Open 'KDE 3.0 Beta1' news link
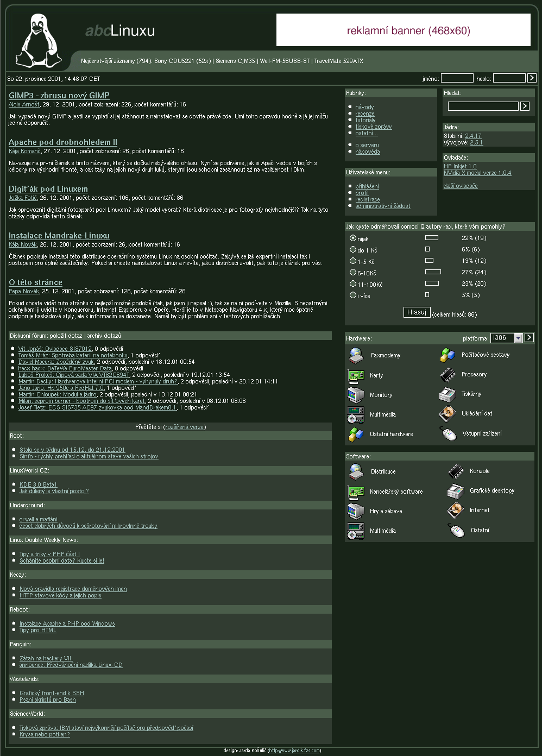This screenshot has width=542, height=756. pos(38,484)
